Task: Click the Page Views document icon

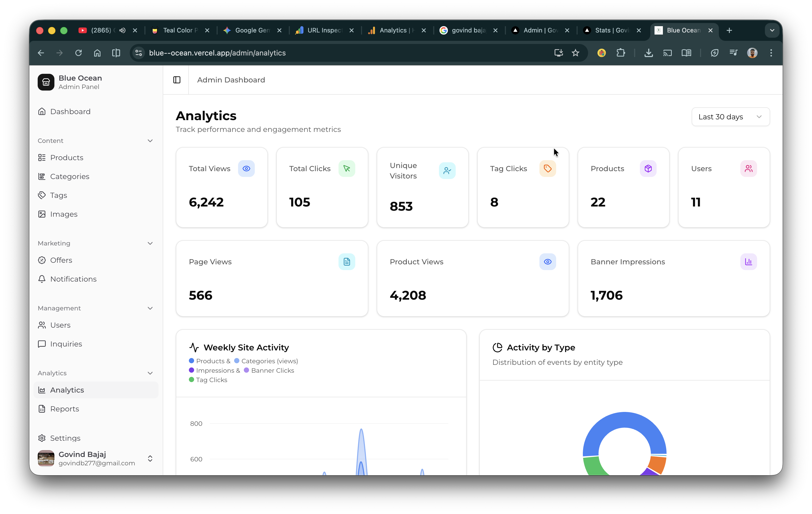Action: coord(347,262)
